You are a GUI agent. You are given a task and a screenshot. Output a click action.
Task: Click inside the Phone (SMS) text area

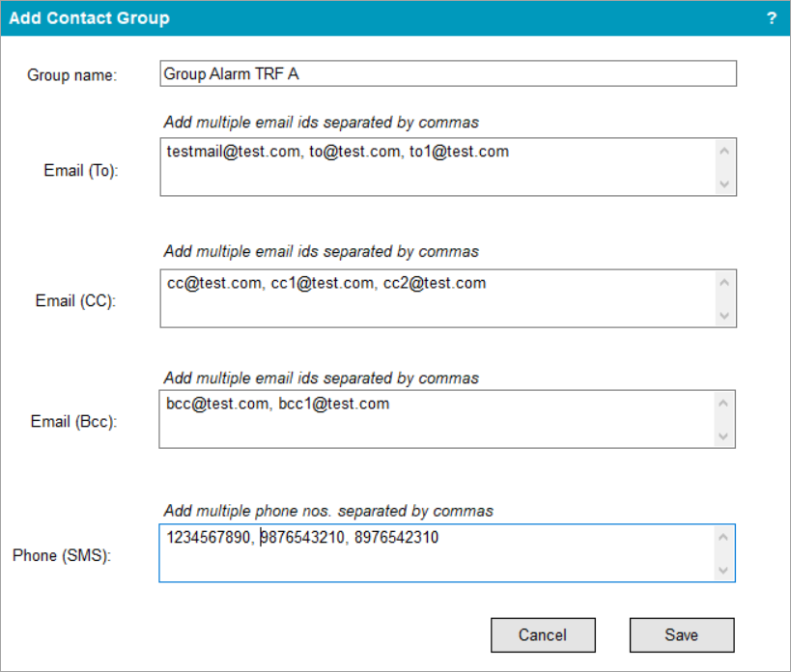click(437, 553)
